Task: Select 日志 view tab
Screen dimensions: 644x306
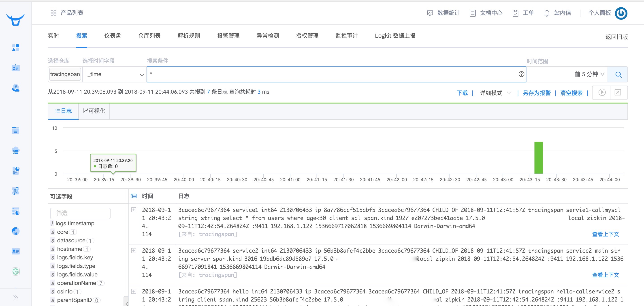Action: [x=64, y=111]
